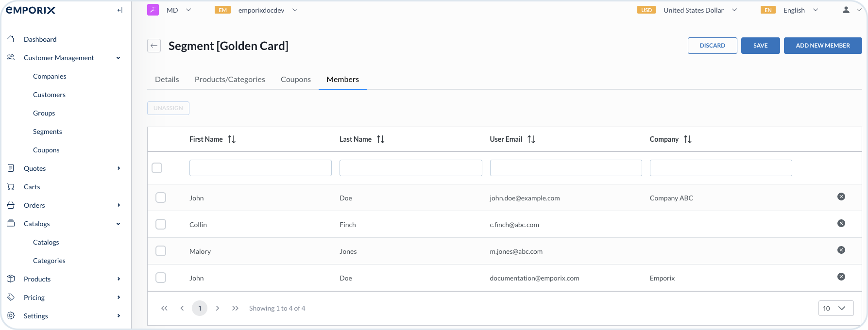Check the box for john.doe@example.com row
Viewport: 868px width, 330px height.
coord(161,198)
